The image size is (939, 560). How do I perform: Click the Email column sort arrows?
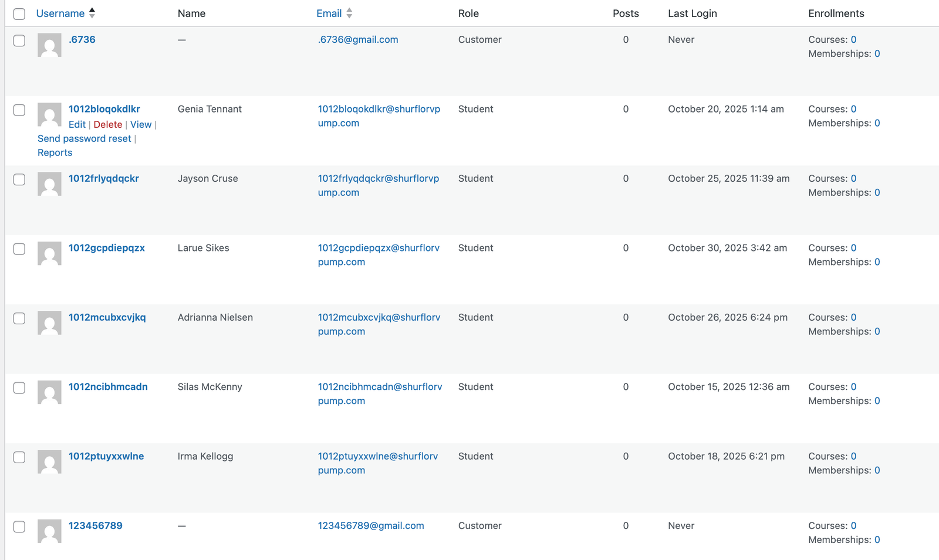point(349,13)
